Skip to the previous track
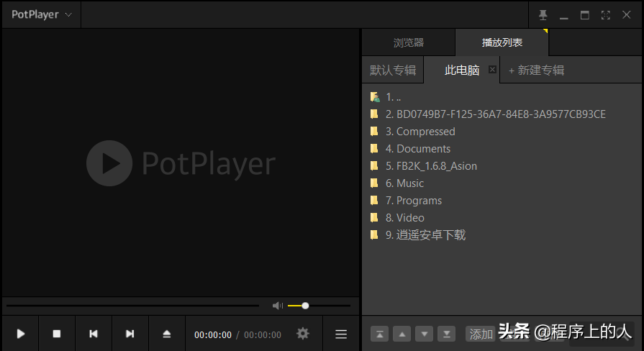The image size is (644, 351). pos(94,334)
